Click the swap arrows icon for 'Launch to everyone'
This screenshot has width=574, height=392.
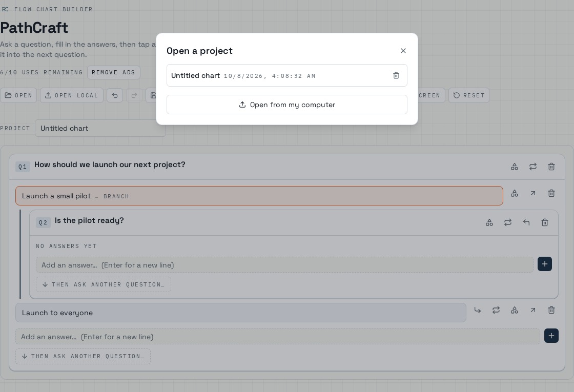[496, 311]
